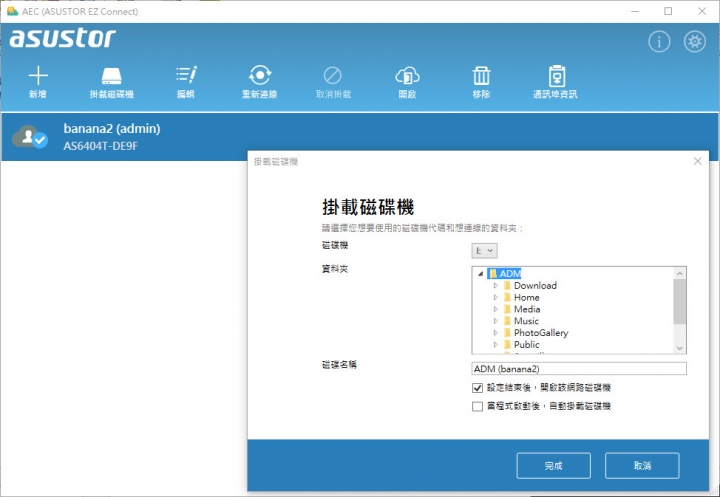Click the 開啟 cloud open icon
The image size is (720, 497).
pos(407,76)
